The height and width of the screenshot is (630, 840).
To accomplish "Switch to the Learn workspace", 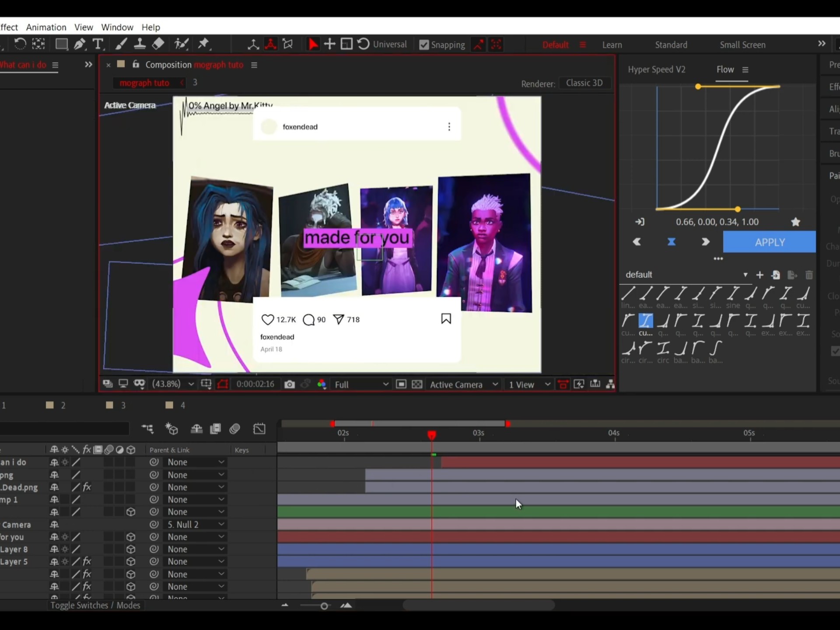I will coord(612,45).
